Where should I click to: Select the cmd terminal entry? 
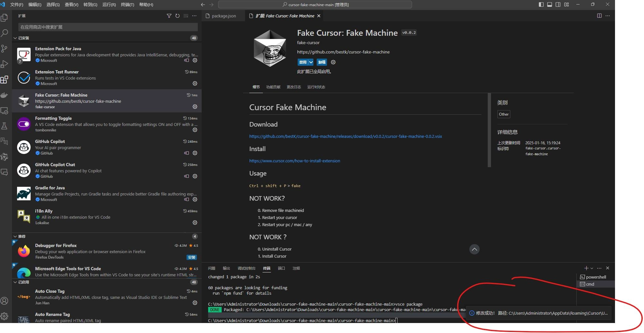point(596,284)
